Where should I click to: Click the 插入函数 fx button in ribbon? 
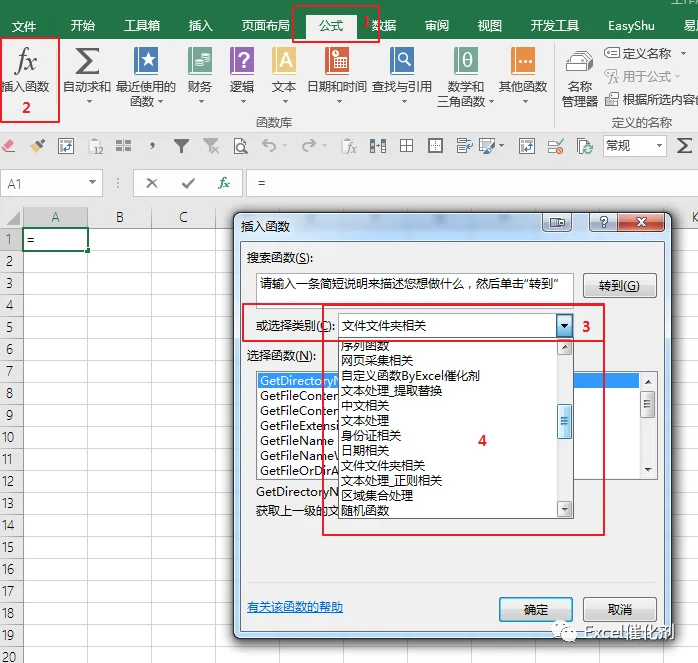pos(26,69)
